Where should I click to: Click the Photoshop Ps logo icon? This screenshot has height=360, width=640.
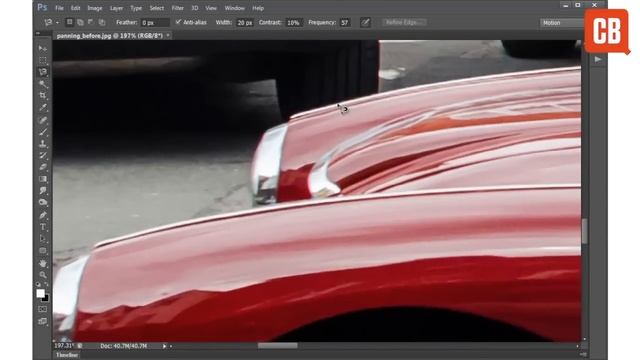tap(42, 7)
